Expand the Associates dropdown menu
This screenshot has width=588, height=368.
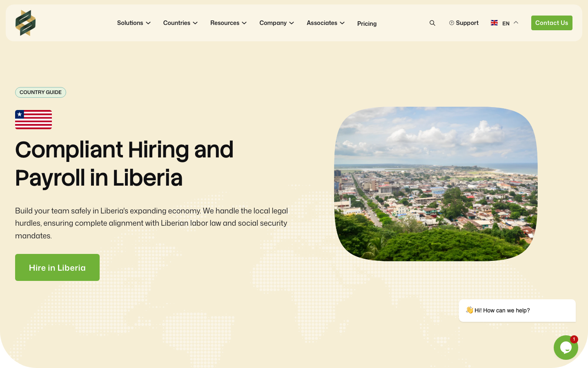coord(326,23)
